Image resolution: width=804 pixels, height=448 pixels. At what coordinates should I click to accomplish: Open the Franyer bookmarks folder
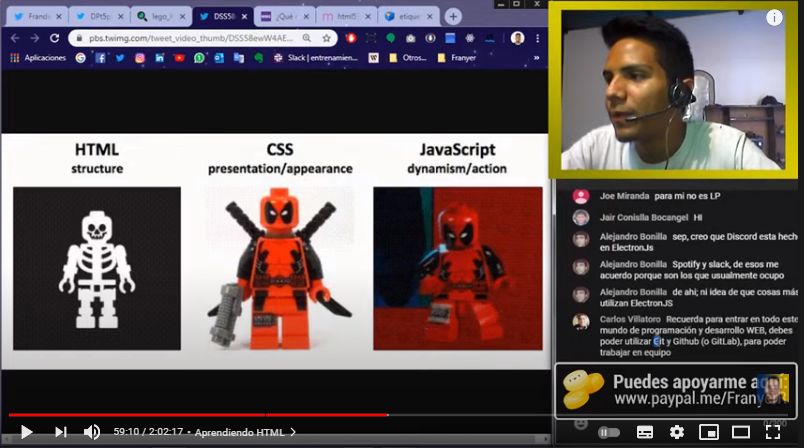coord(457,58)
